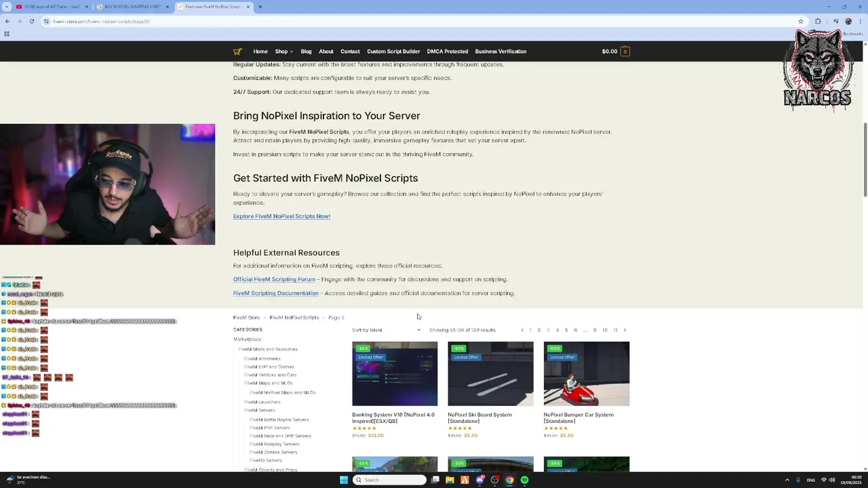Open the tab search dropdown arrow
868x488 pixels.
click(8, 7)
